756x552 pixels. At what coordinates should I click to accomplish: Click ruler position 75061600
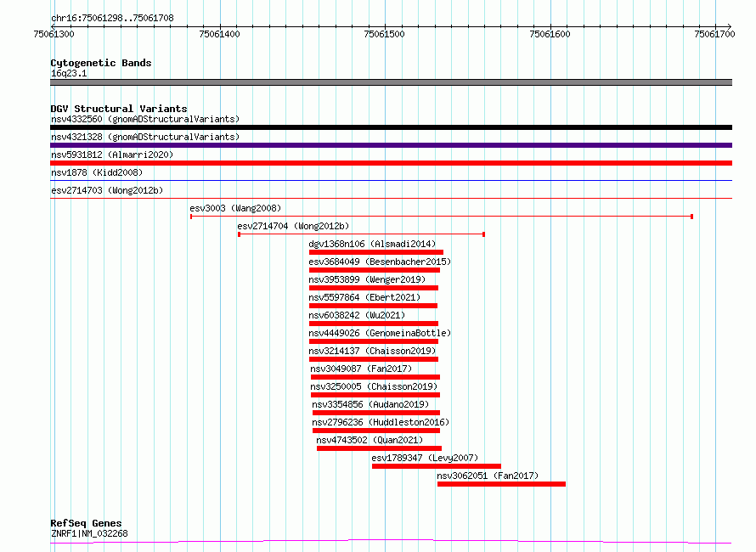(x=550, y=34)
